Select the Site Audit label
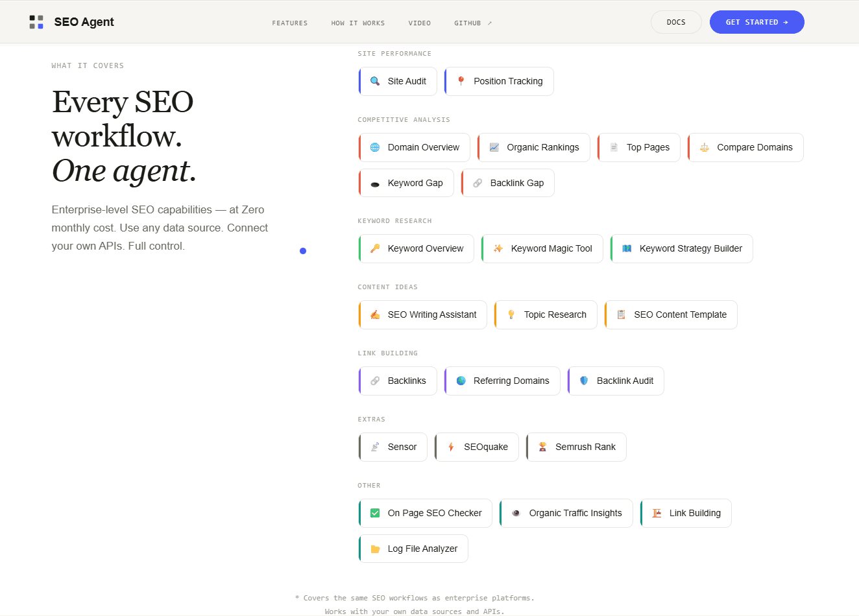Screen dimensions: 859x616 coord(407,81)
